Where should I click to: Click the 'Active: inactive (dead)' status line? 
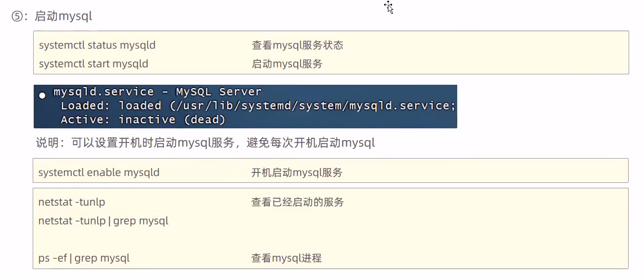point(143,120)
